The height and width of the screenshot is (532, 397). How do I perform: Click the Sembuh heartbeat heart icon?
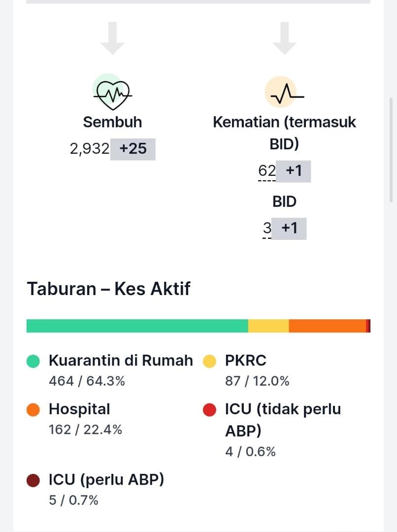point(113,92)
